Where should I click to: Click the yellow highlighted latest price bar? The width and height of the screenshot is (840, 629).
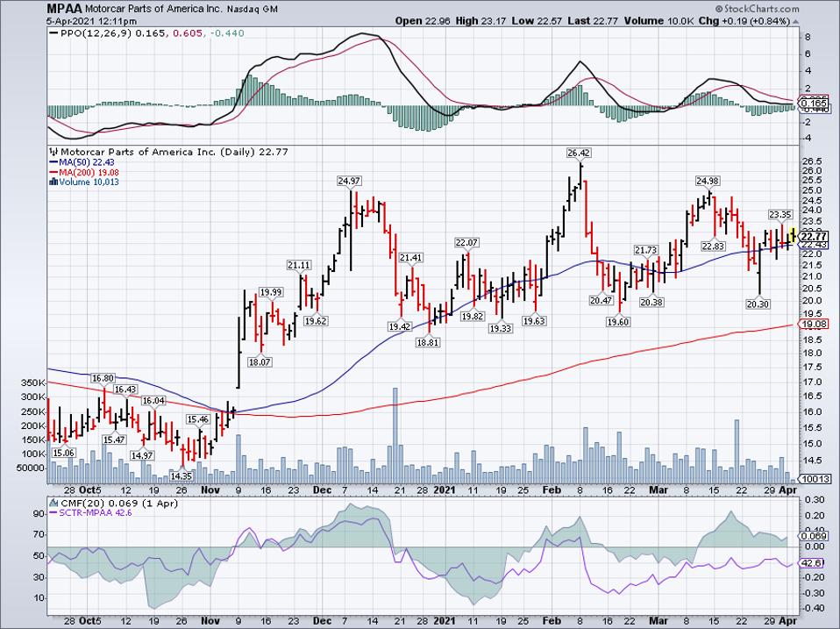793,235
